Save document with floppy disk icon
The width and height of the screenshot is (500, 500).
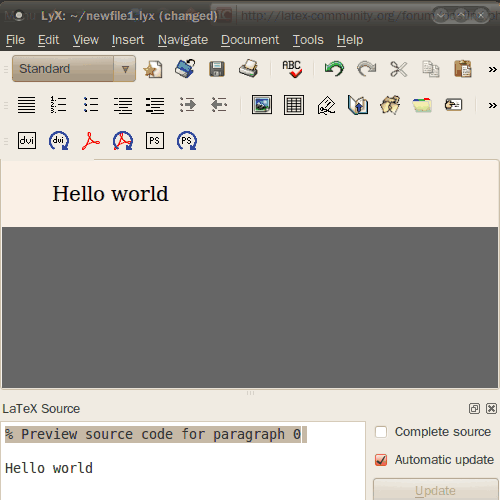(217, 69)
